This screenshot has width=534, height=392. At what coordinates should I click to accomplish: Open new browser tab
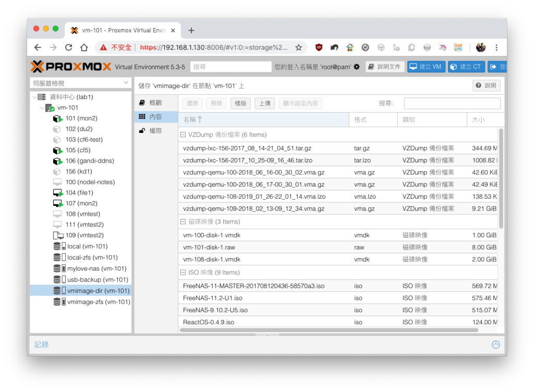191,30
